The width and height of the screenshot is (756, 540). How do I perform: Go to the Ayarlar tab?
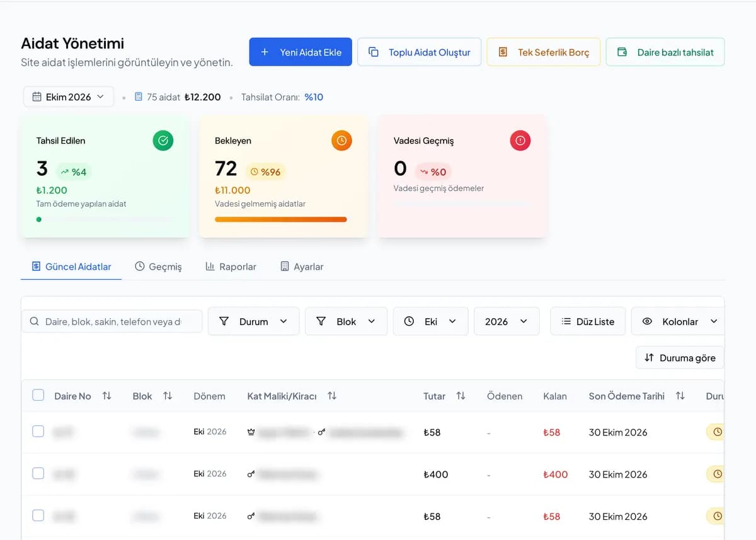302,267
